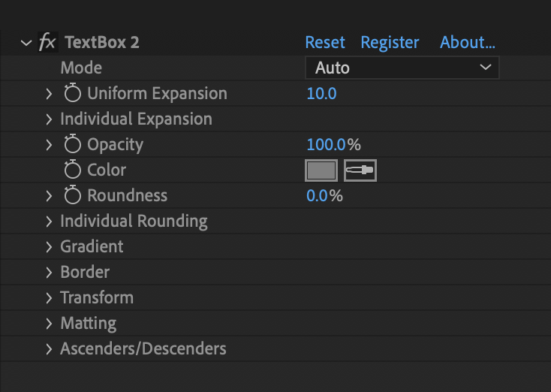The width and height of the screenshot is (551, 392).
Task: Select the Gradient label
Action: point(92,246)
